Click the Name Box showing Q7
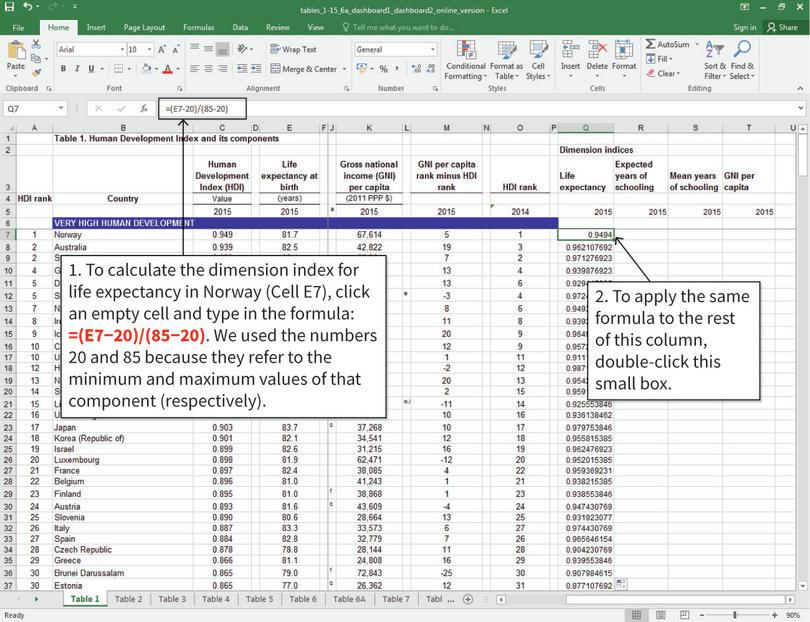The width and height of the screenshot is (810, 622). tap(34, 108)
